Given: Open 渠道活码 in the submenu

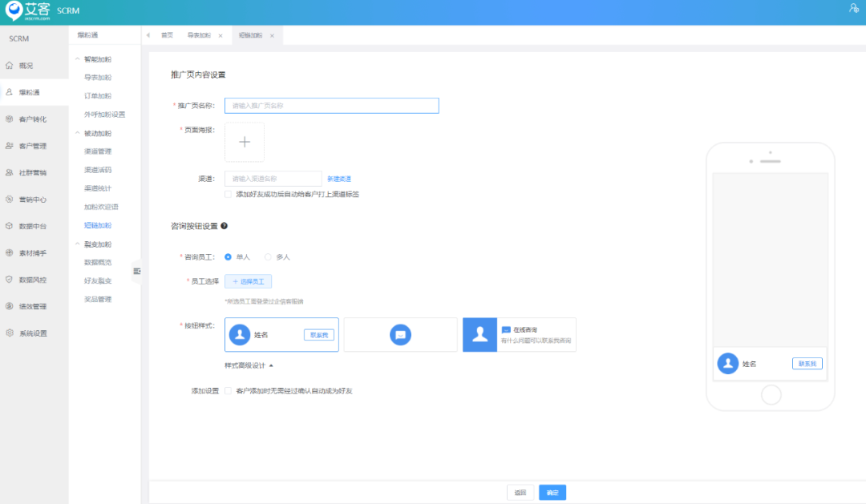Looking at the screenshot, I should click(98, 170).
